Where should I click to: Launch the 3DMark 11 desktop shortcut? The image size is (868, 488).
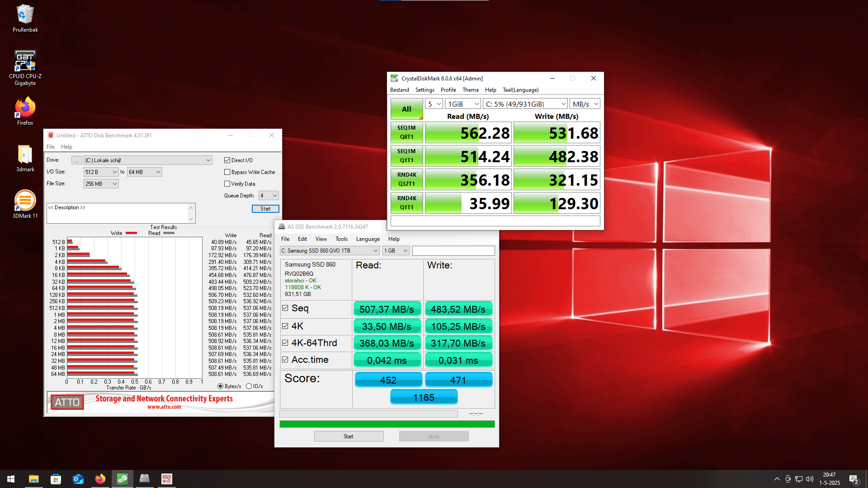[x=25, y=204]
